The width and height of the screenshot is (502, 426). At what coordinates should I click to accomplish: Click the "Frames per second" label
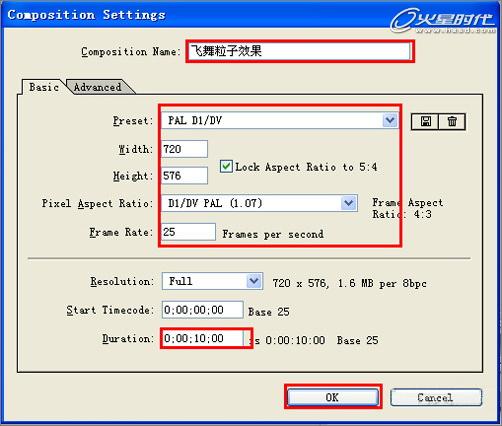pyautogui.click(x=273, y=234)
